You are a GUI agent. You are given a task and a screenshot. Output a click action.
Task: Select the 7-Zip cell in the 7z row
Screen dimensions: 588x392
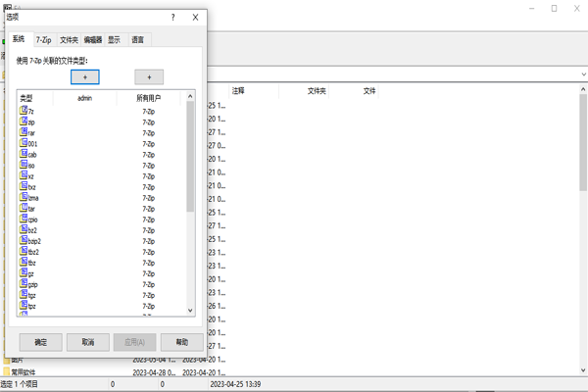click(x=149, y=112)
